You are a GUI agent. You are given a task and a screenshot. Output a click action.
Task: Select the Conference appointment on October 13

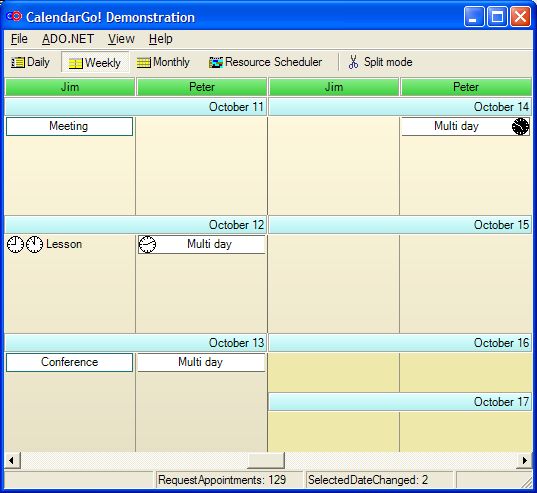70,362
